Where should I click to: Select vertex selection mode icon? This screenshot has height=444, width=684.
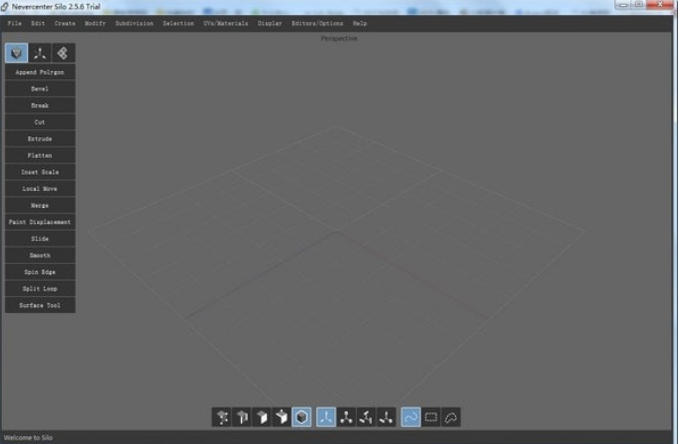(222, 417)
